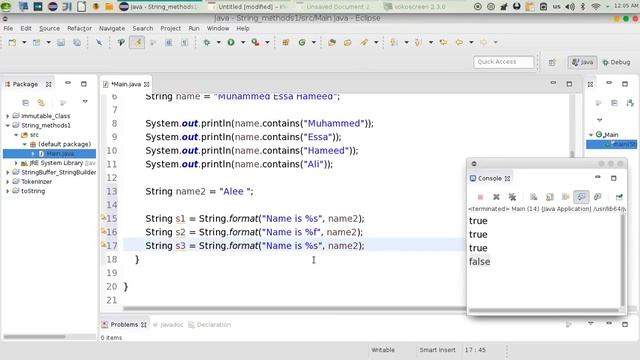Toggle Show Console on Error Output button
The width and height of the screenshot is (640, 360).
tap(598, 197)
